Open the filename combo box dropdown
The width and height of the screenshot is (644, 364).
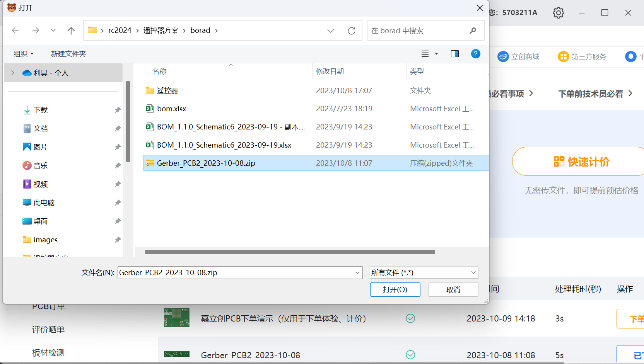tap(357, 273)
